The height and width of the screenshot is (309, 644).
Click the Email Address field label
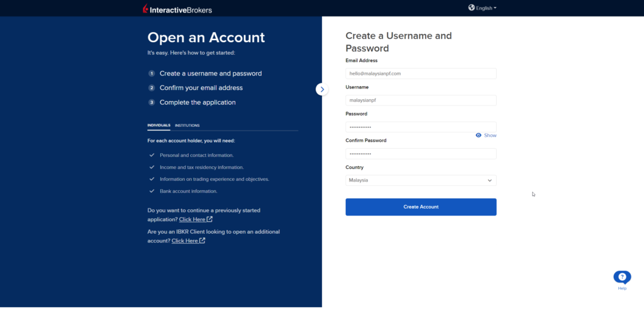362,60
